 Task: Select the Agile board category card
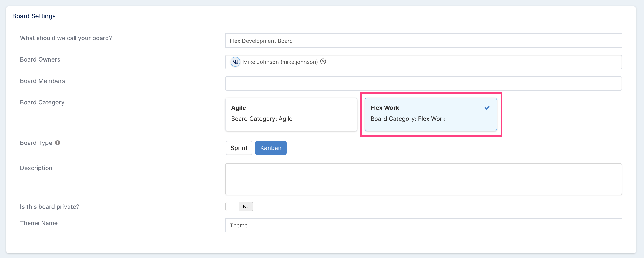click(x=291, y=114)
